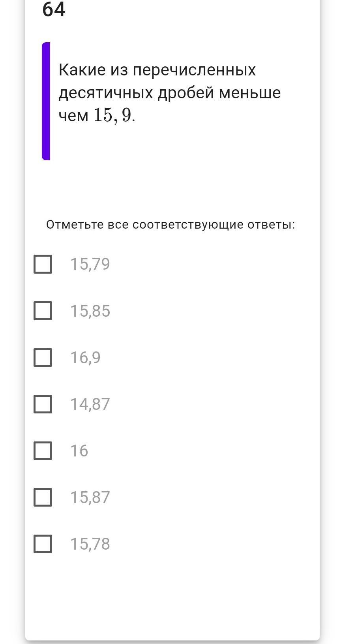
Task: Click the "Отметьте все соответствующие ответы" instruction
Action: click(x=170, y=225)
